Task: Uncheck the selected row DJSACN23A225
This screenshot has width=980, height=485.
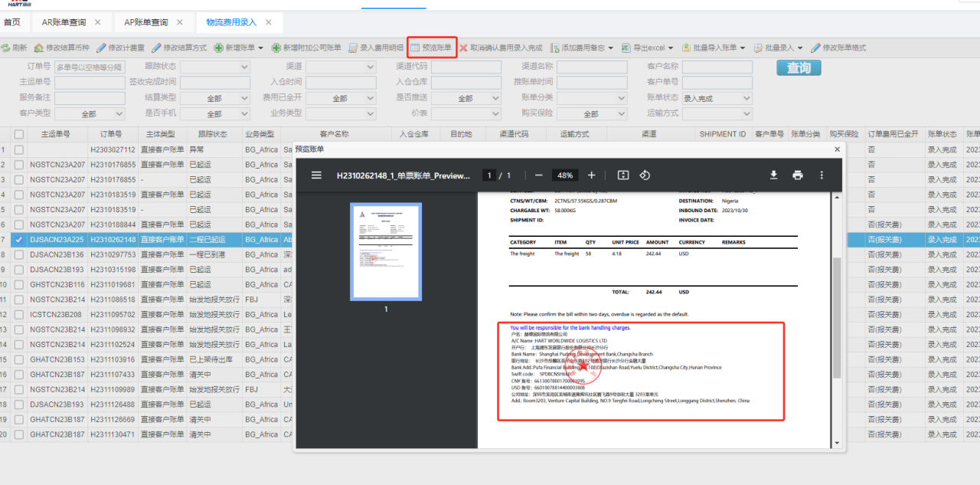Action: click(x=18, y=240)
